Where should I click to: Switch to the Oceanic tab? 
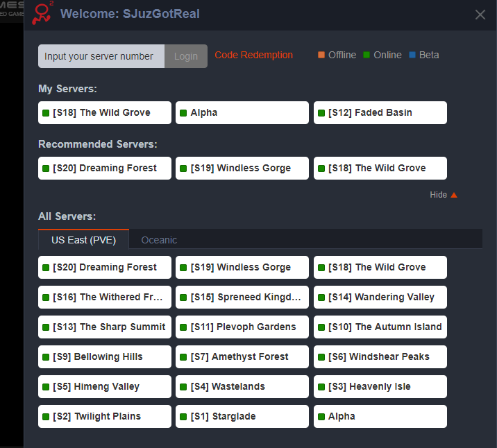[159, 240]
